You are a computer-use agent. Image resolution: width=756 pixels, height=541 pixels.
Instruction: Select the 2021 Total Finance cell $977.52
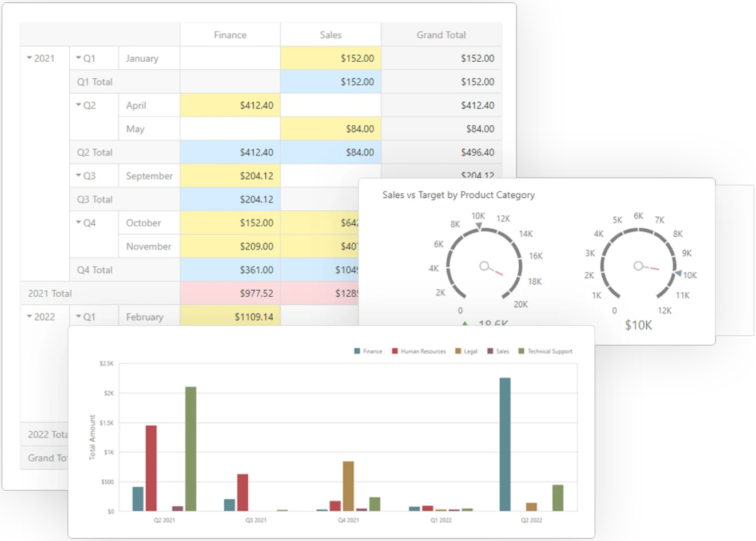click(x=230, y=293)
